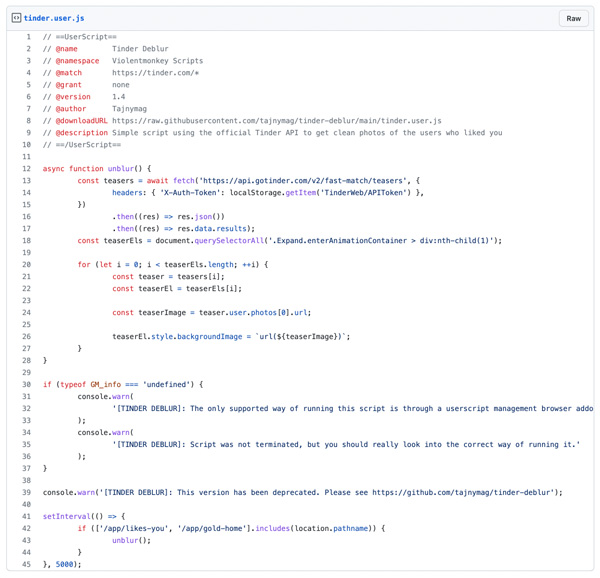Click 'teasers[i]' on line 21
Viewport: 600px width, 578px height.
199,277
